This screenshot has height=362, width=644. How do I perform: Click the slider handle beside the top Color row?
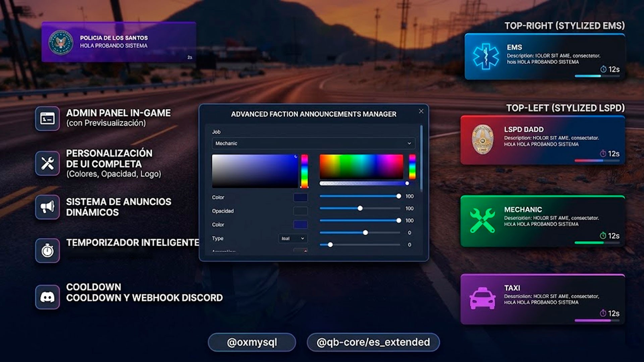398,196
